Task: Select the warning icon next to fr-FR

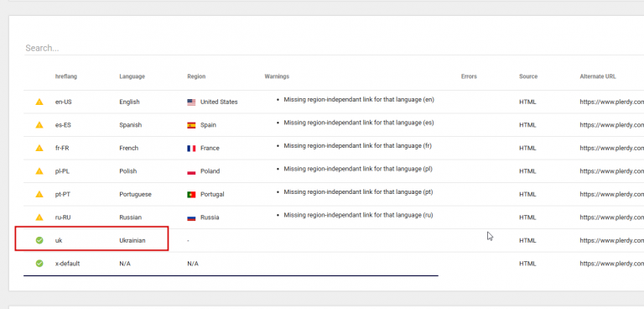Action: pyautogui.click(x=39, y=148)
